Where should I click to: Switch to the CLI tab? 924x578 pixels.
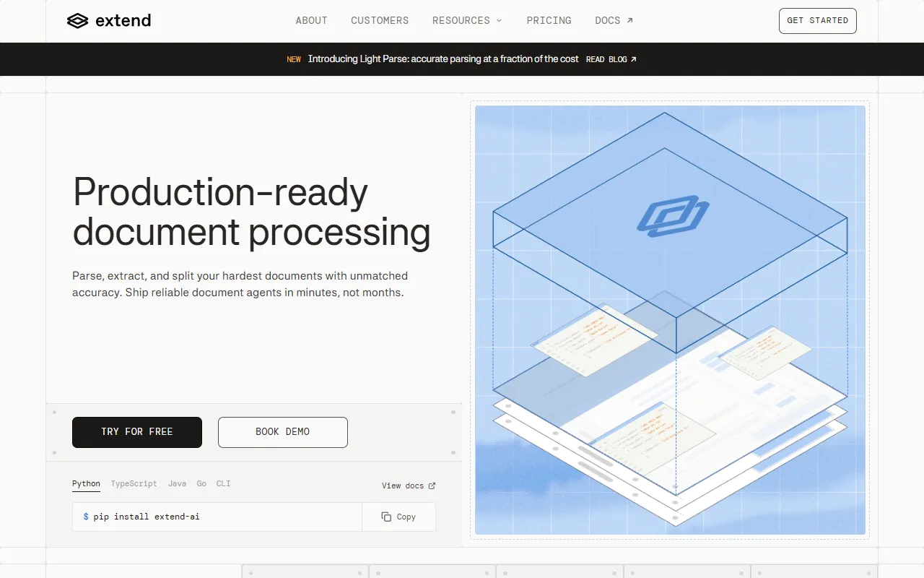click(x=224, y=484)
